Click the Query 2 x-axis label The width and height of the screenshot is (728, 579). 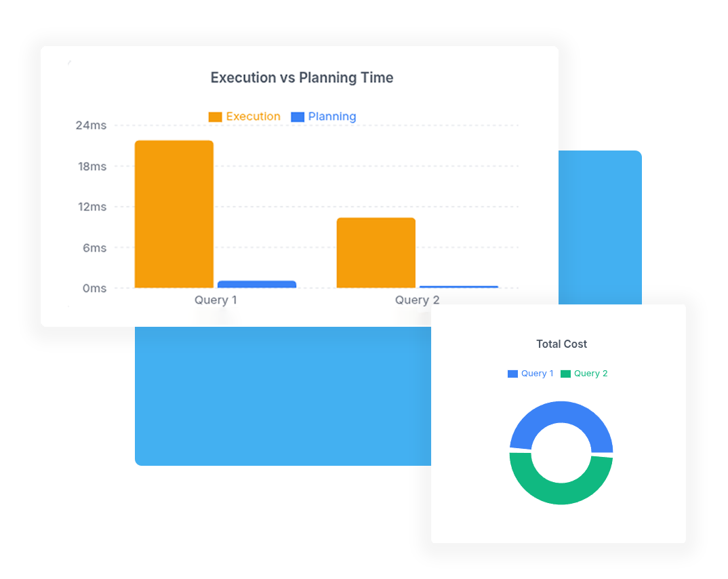418,300
